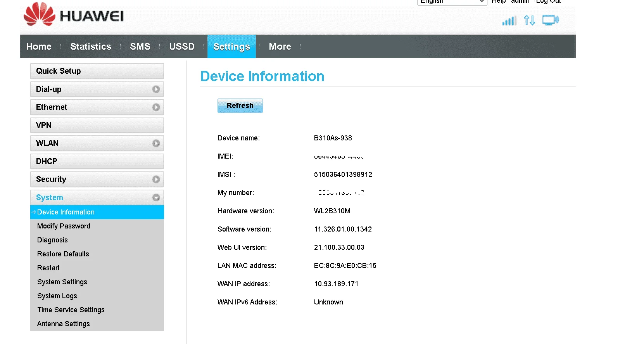Expand the Dial-up menu arrow

click(156, 89)
